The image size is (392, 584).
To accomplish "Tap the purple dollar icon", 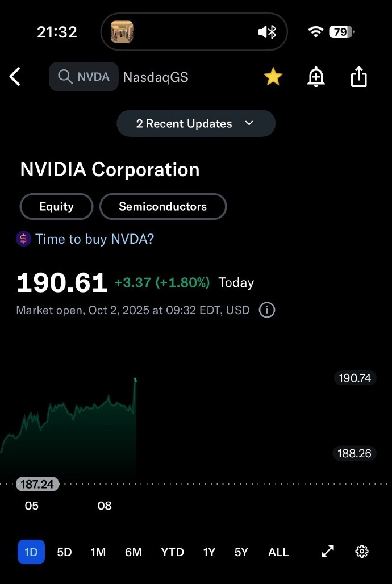I will click(23, 239).
